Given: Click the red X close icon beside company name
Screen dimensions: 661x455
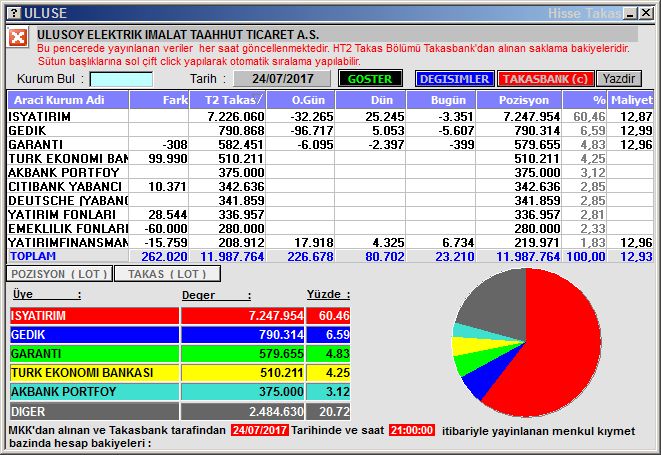Looking at the screenshot, I should click(18, 38).
